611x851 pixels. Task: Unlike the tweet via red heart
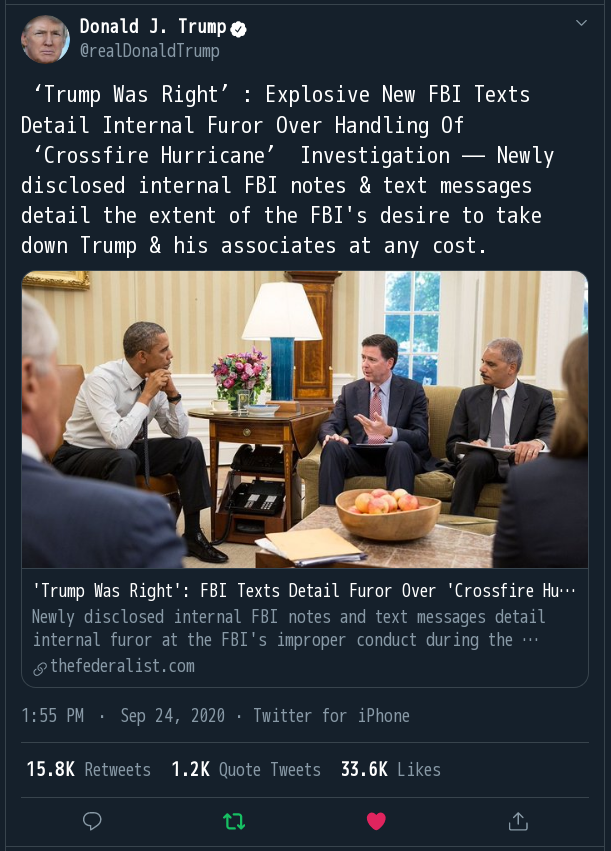pyautogui.click(x=376, y=821)
